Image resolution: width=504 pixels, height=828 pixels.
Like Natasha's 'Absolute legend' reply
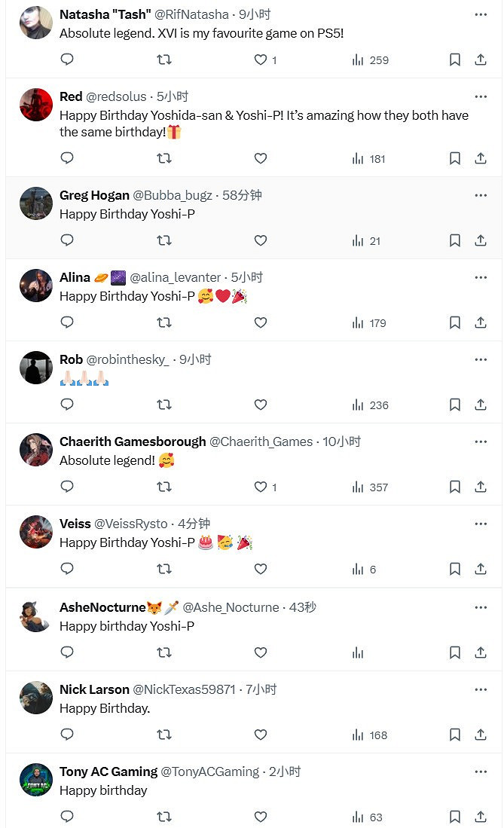tap(260, 60)
